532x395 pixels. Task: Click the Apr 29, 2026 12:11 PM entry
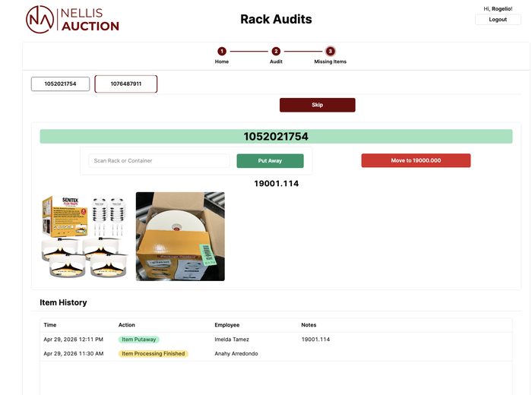73,340
